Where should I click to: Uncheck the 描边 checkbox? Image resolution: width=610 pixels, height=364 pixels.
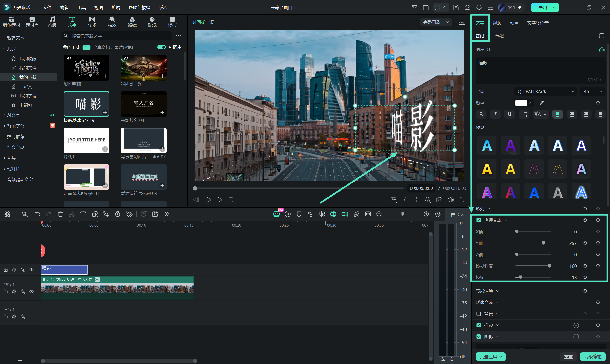pyautogui.click(x=478, y=325)
